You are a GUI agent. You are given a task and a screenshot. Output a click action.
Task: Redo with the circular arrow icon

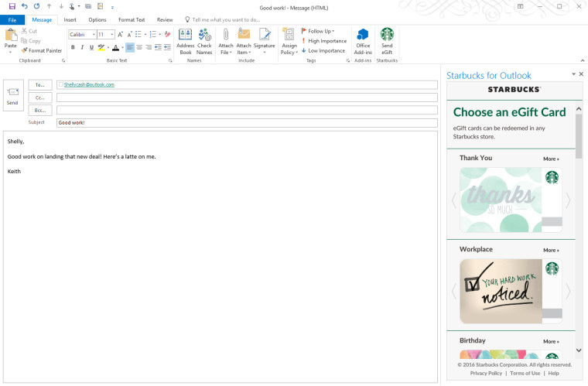point(37,6)
